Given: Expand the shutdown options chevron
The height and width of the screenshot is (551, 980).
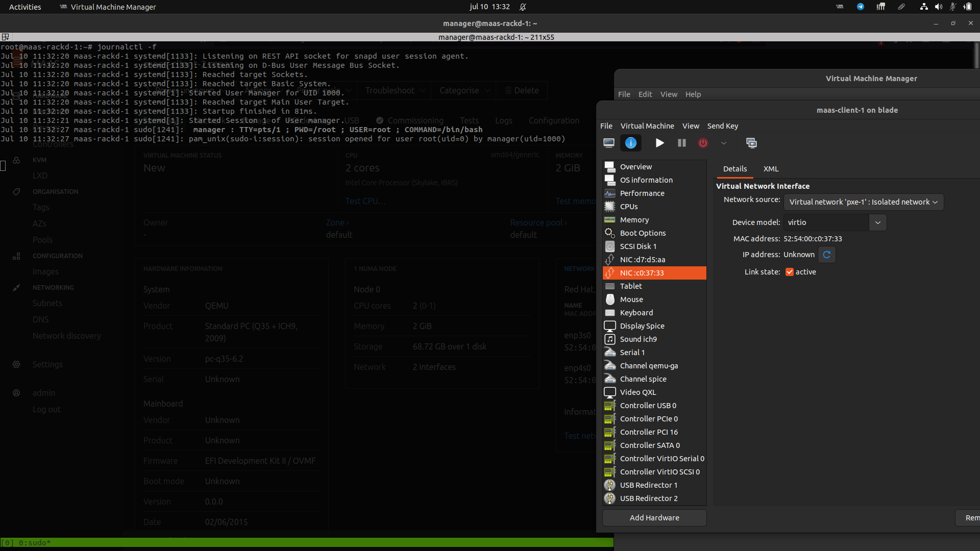Looking at the screenshot, I should 723,143.
